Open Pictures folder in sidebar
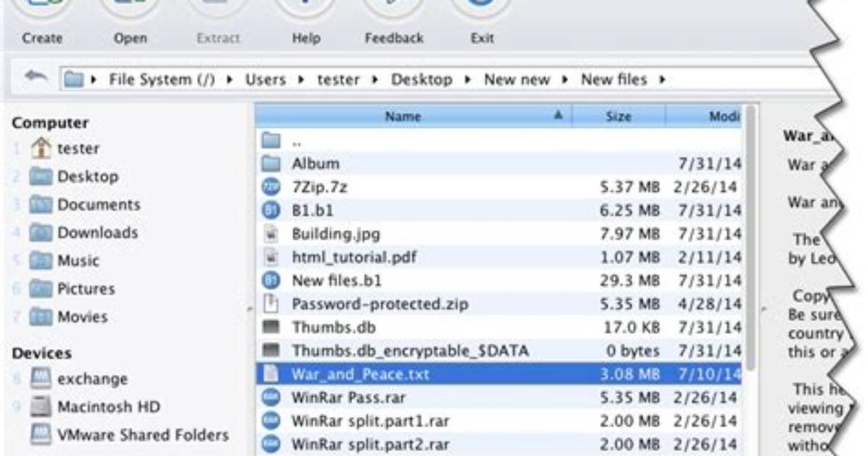 [x=72, y=289]
